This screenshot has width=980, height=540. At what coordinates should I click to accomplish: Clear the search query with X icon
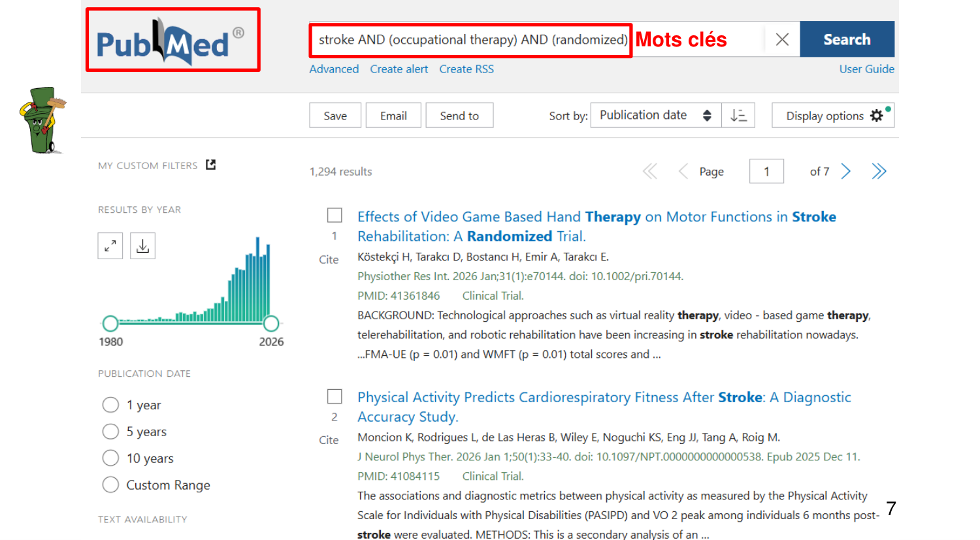(x=782, y=39)
